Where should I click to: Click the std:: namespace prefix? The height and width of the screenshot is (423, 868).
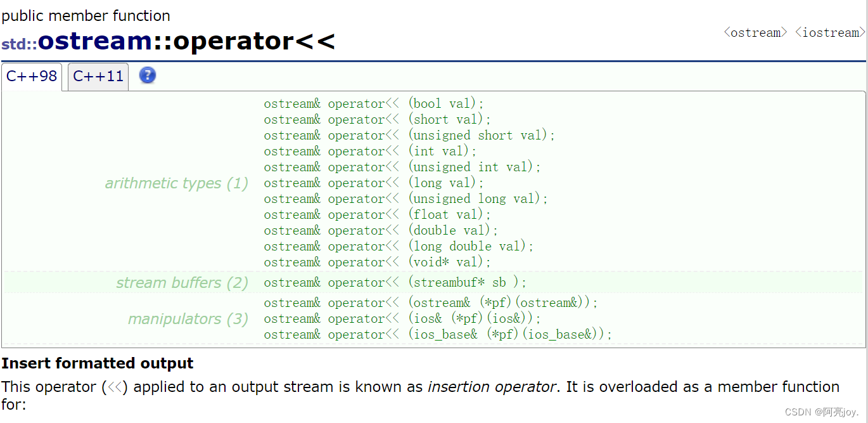tap(19, 44)
